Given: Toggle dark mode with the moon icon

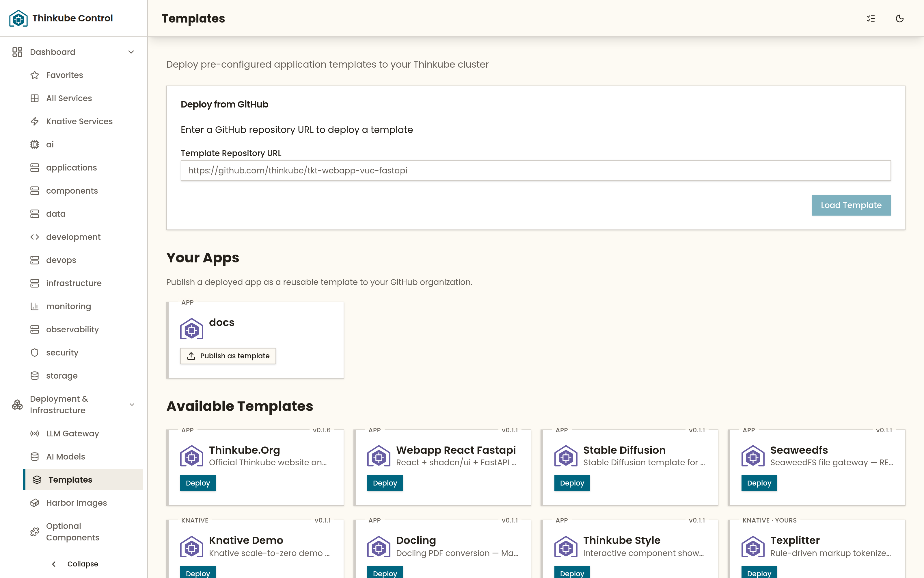Looking at the screenshot, I should [x=899, y=18].
